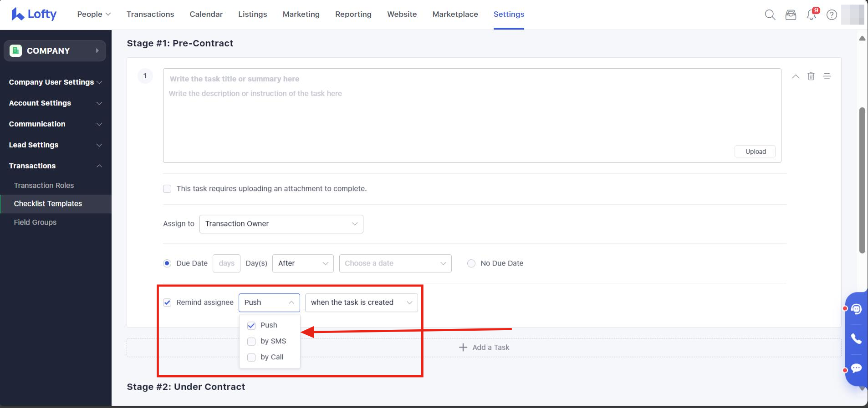Open the inbox tray icon
The height and width of the screenshot is (408, 868).
(x=791, y=15)
